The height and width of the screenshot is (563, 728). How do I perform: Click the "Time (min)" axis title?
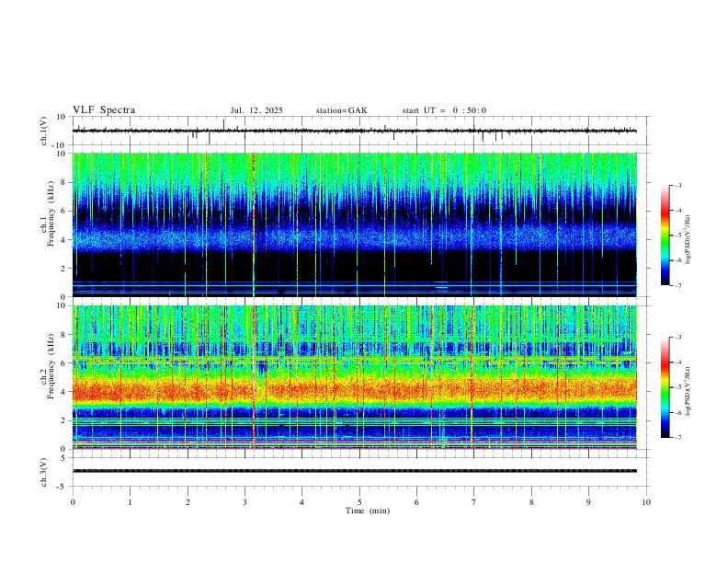pyautogui.click(x=368, y=511)
